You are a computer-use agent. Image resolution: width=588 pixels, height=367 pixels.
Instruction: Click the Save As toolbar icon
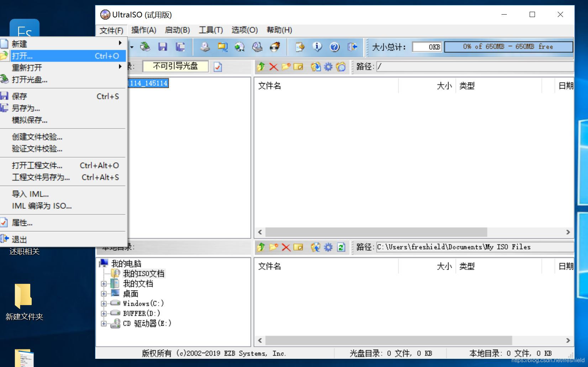[x=180, y=47]
